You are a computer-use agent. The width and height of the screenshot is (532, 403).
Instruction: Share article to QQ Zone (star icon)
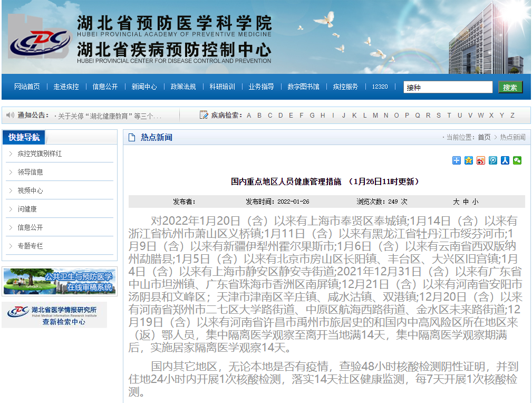pyautogui.click(x=469, y=160)
